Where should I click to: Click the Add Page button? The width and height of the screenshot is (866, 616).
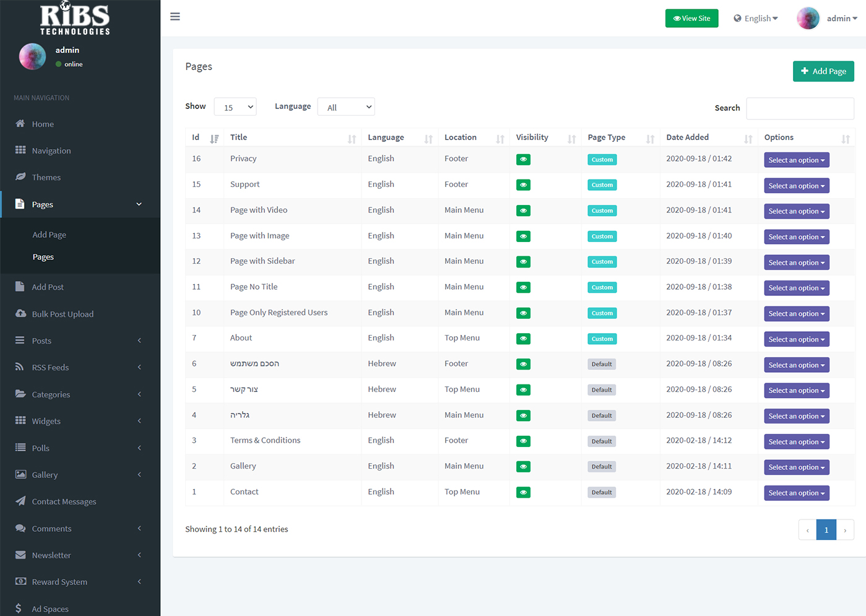(823, 71)
